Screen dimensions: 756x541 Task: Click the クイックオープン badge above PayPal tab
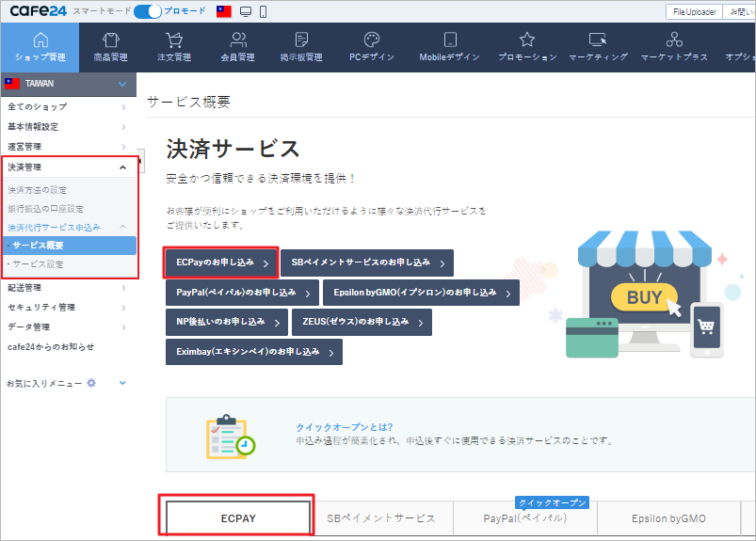coord(552,502)
